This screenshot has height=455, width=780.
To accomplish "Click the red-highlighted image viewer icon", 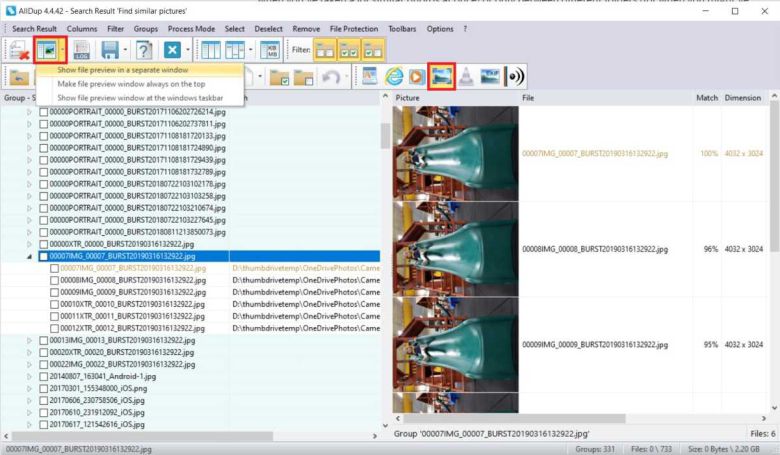I will pyautogui.click(x=440, y=76).
